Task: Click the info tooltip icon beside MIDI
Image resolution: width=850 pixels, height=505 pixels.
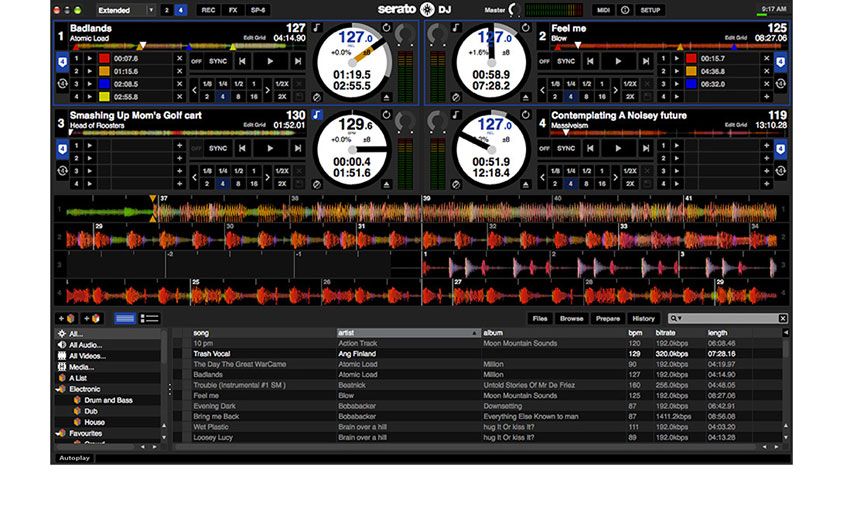Action: tap(625, 10)
